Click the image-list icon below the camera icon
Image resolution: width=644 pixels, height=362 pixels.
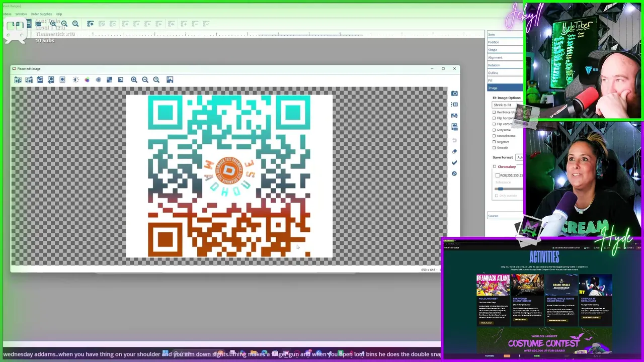[x=454, y=104]
